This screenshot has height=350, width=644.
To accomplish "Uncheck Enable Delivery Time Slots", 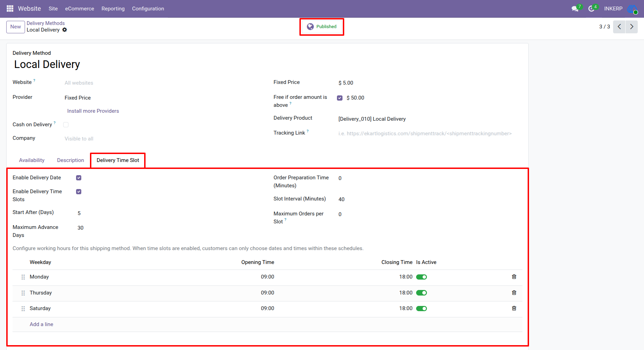I will click(79, 192).
